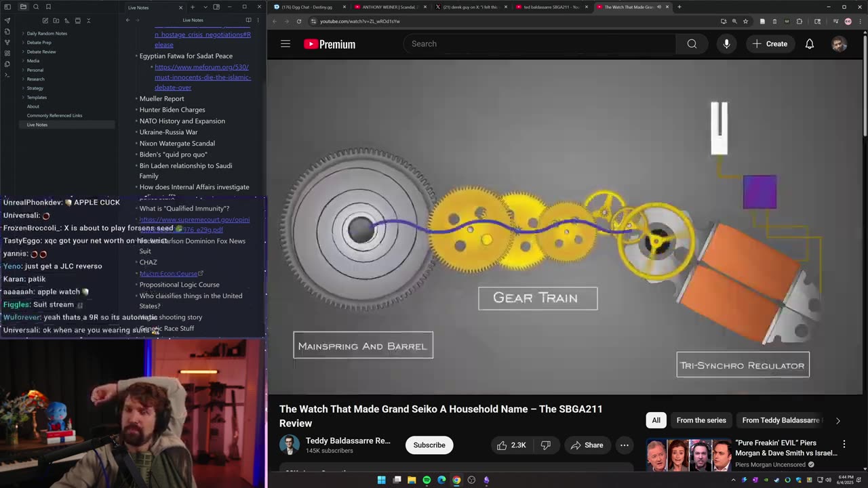The image size is (868, 488).
Task: Open the Obsidian tab list dropdown
Action: (205, 7)
